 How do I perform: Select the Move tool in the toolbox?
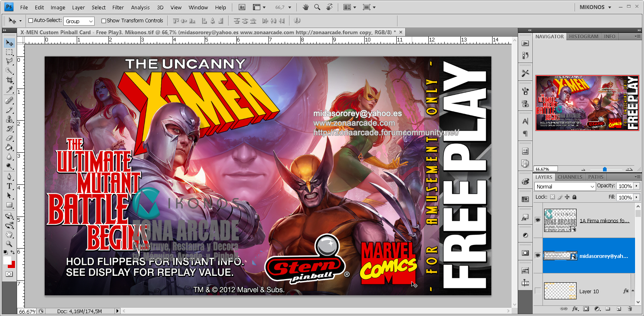(x=9, y=43)
